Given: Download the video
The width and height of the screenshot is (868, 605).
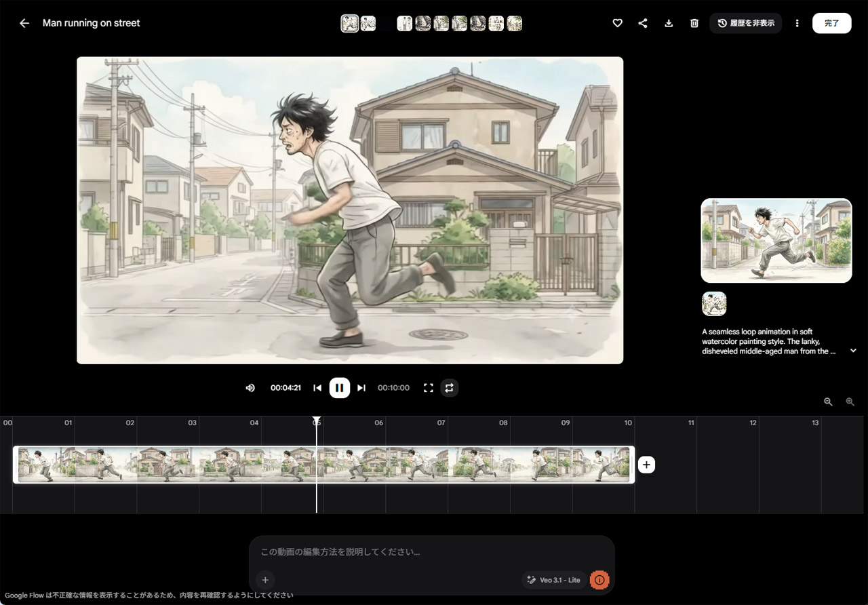Looking at the screenshot, I should pos(669,23).
